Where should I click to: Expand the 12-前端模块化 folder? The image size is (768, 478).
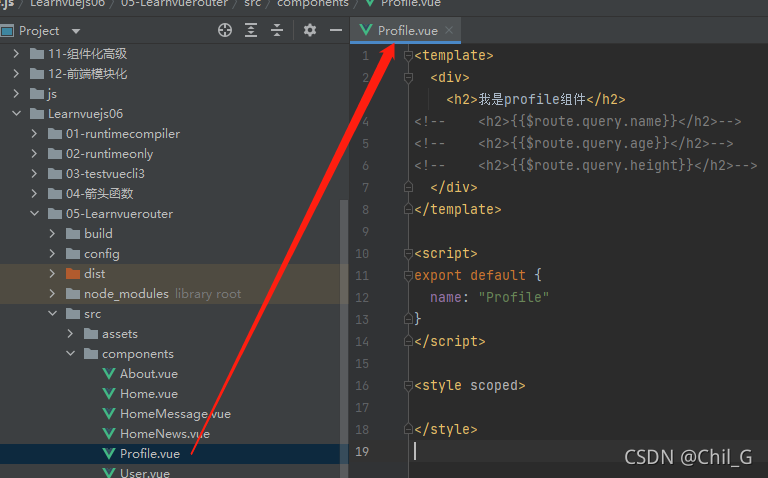(16, 73)
